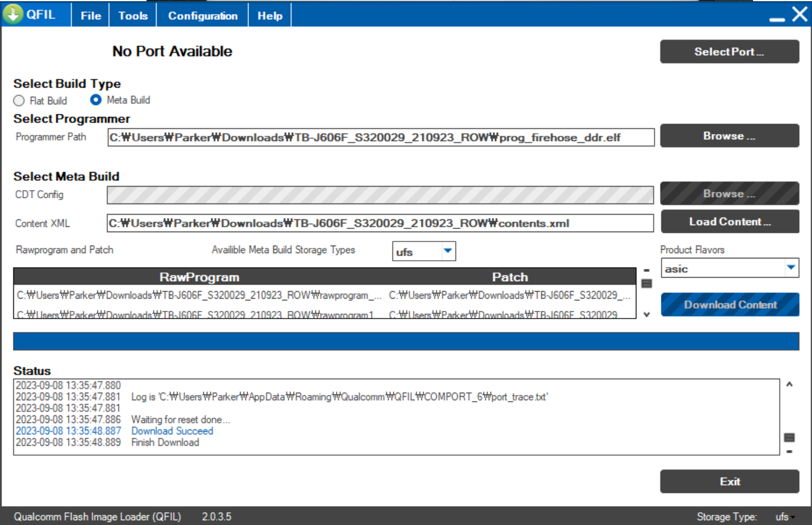Select the first Patch path cell
The height and width of the screenshot is (525, 812).
pyautogui.click(x=510, y=295)
